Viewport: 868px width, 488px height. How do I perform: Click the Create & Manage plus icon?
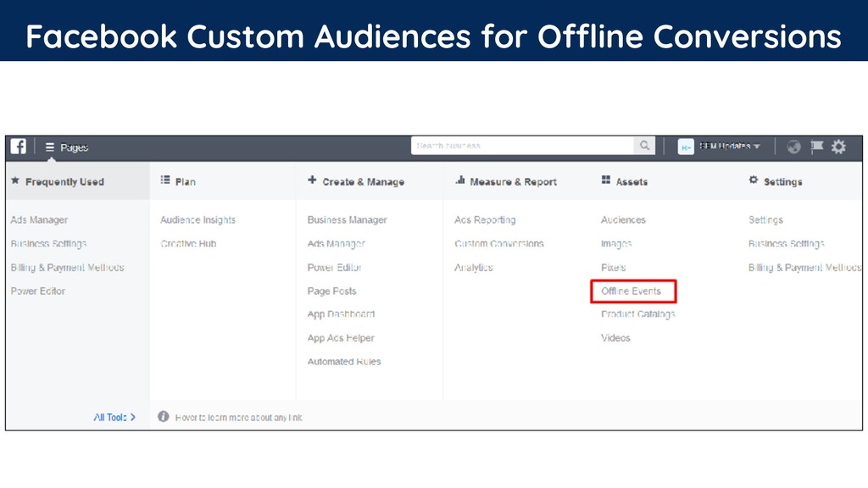click(x=312, y=180)
